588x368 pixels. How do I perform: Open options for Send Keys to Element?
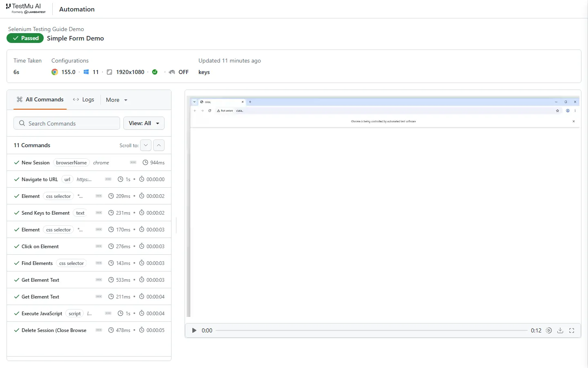[x=99, y=213]
